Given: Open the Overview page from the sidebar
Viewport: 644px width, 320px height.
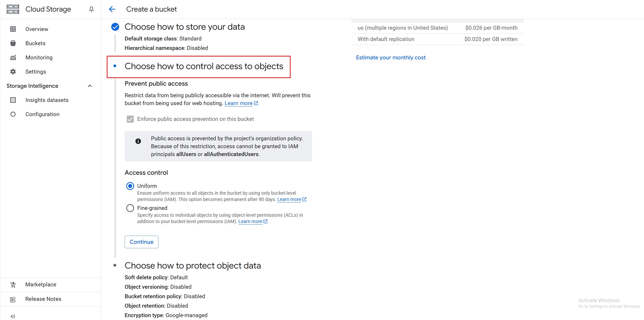Looking at the screenshot, I should pyautogui.click(x=37, y=29).
